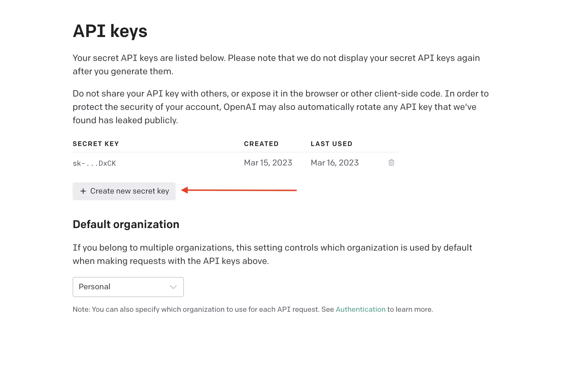Click the chevron arrow in organization selector
The width and height of the screenshot is (588, 371).
(173, 287)
